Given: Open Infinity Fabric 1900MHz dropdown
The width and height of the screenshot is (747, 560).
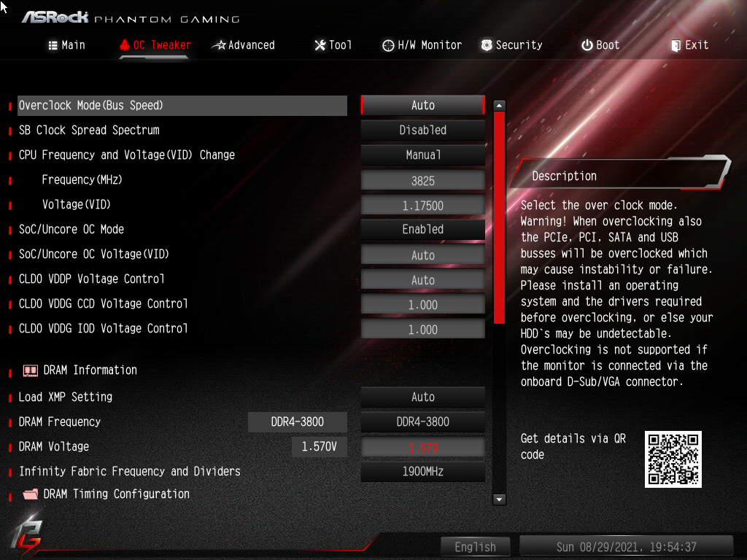Looking at the screenshot, I should (423, 471).
